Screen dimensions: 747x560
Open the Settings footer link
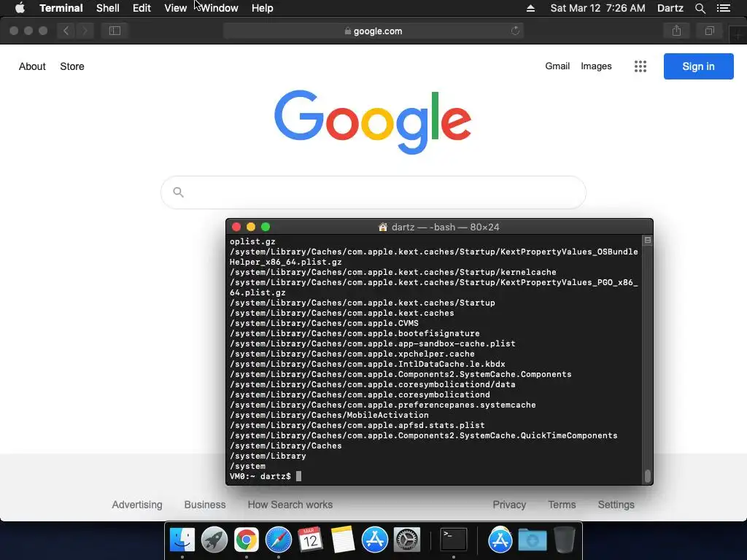(616, 505)
